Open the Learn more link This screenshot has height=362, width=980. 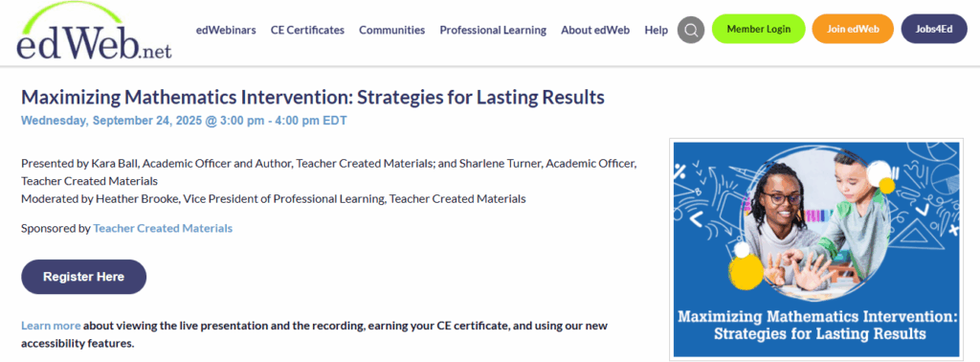pyautogui.click(x=51, y=326)
